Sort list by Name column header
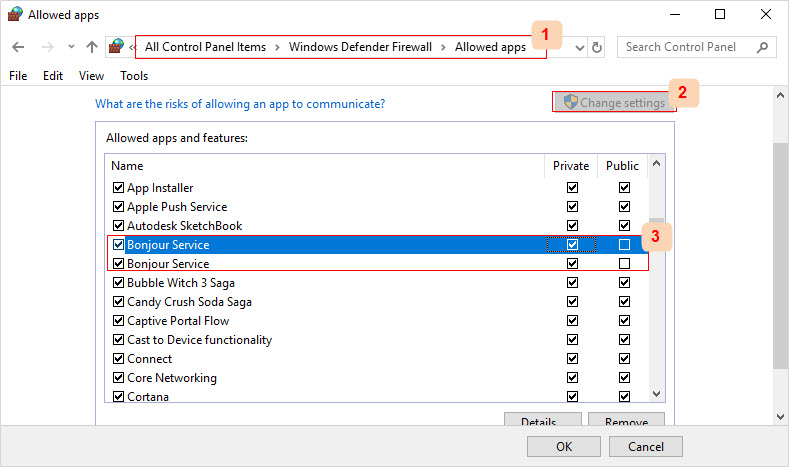 [x=127, y=166]
